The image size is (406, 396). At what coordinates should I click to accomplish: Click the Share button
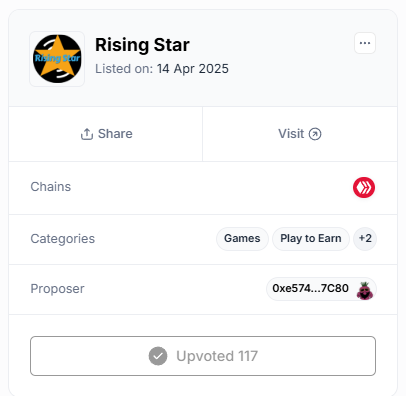(x=106, y=134)
